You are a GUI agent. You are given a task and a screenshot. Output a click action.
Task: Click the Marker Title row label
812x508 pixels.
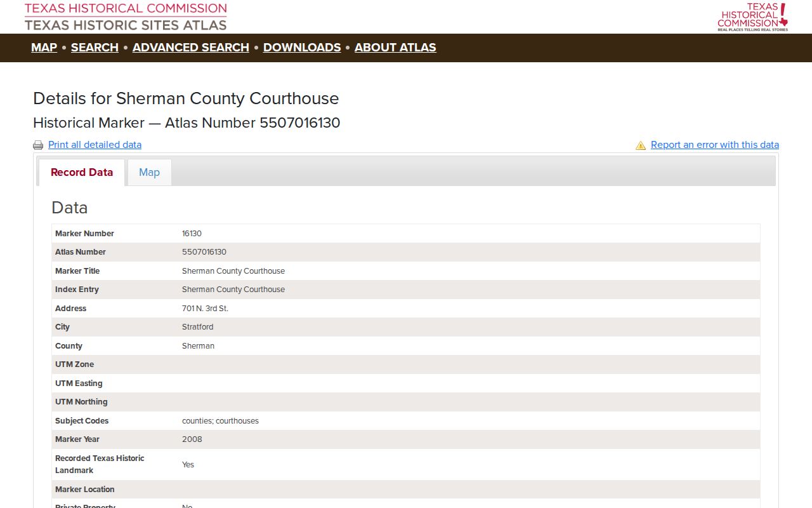click(77, 271)
